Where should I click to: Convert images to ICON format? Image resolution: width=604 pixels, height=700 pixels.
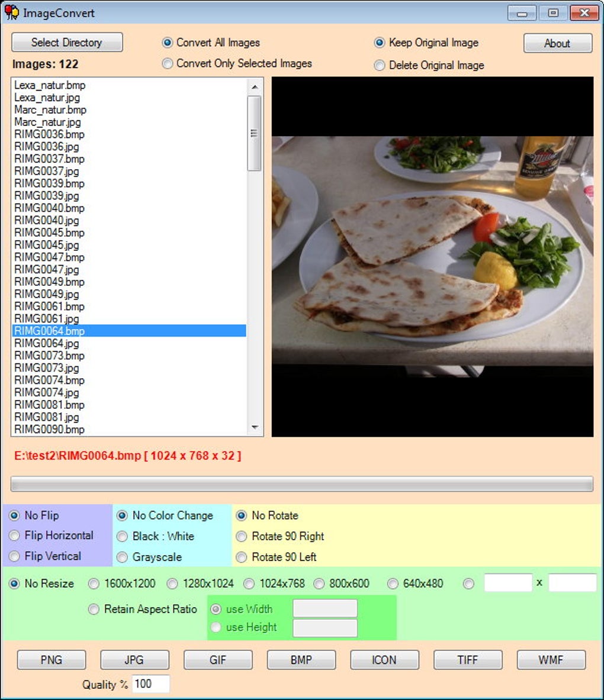click(x=384, y=659)
